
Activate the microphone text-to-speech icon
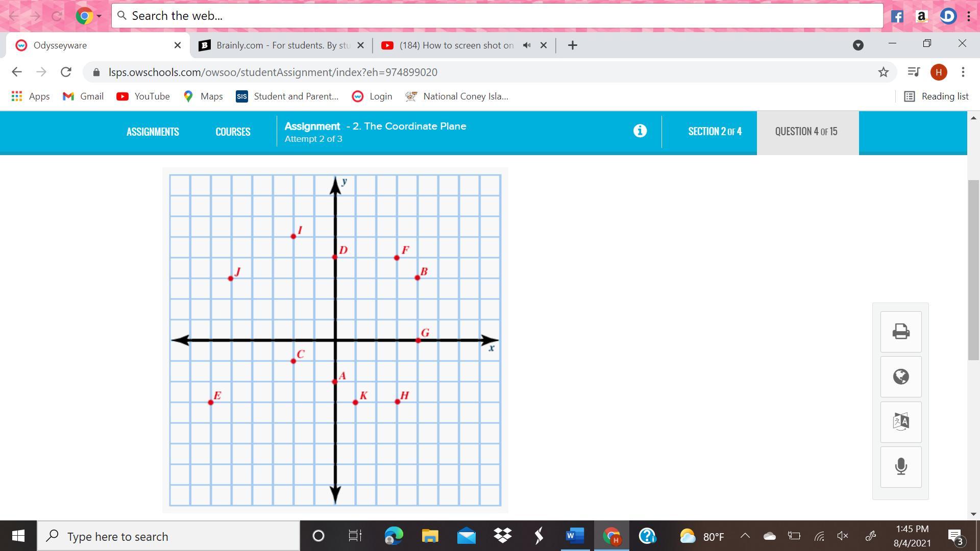(x=901, y=467)
